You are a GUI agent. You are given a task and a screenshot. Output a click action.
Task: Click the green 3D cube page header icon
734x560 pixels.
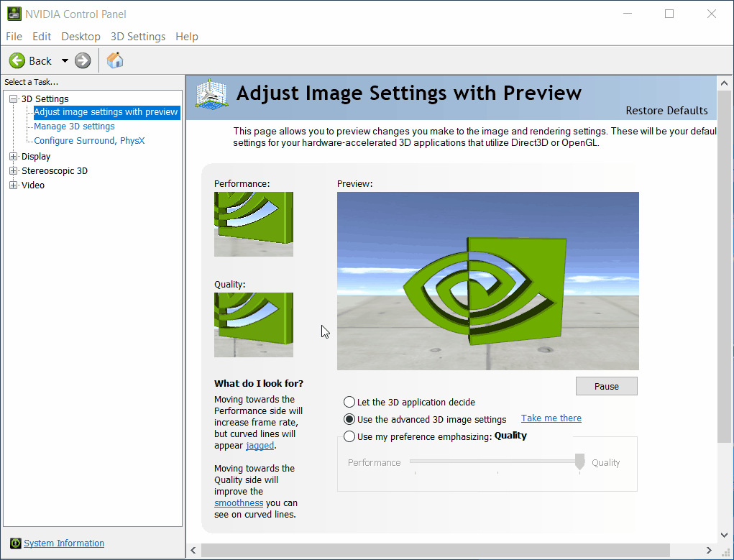point(211,93)
